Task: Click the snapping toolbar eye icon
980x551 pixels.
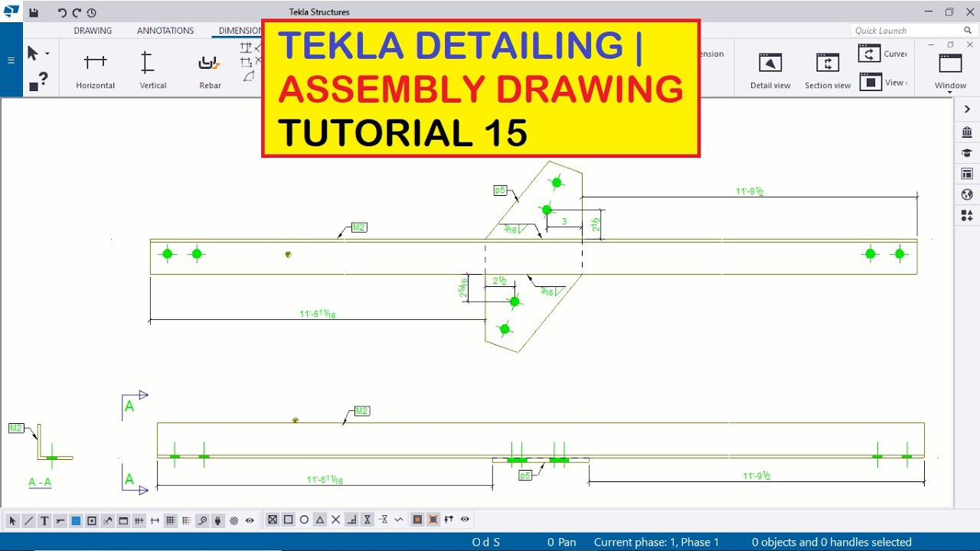Action: [465, 520]
